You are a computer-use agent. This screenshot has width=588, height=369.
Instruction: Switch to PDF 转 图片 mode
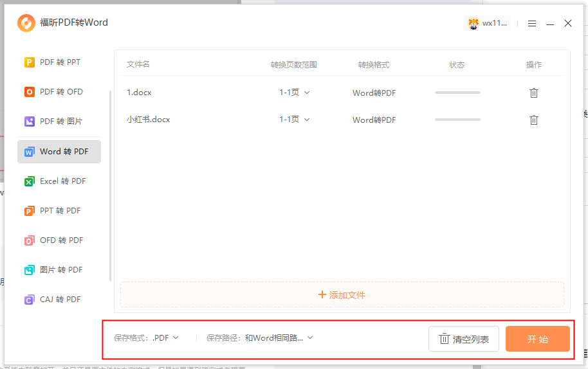coord(59,122)
